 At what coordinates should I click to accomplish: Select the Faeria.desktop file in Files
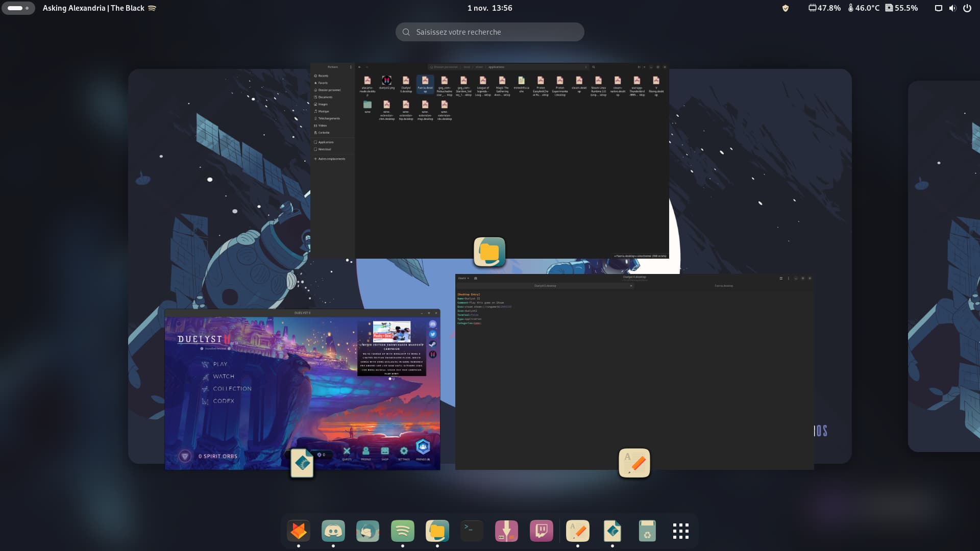tap(425, 85)
